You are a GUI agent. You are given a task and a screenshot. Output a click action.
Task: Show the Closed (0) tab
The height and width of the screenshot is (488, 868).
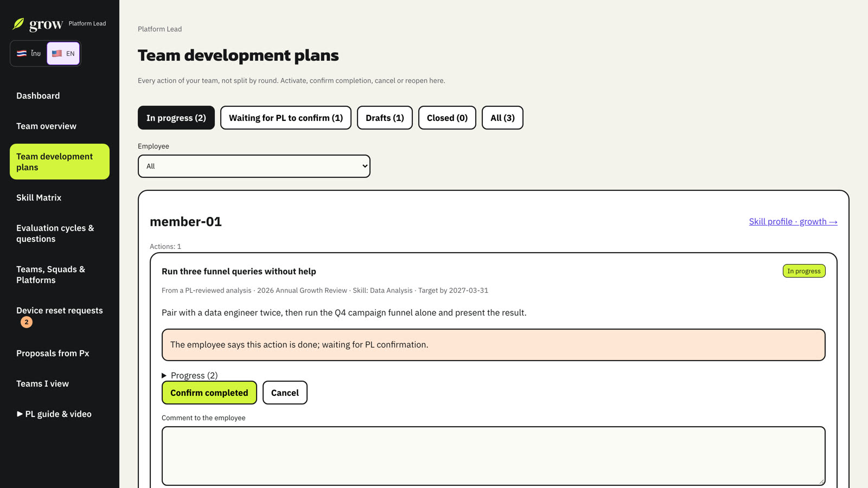point(447,118)
